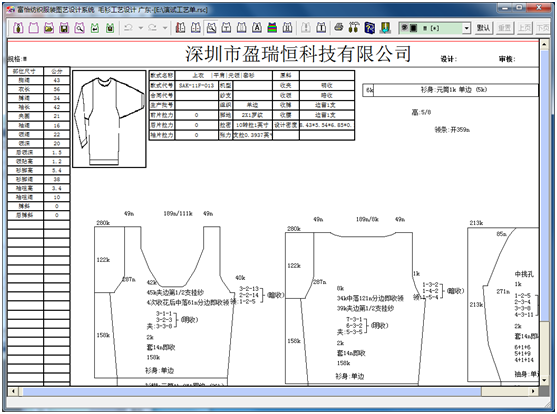Click the new blank sweater icon
Viewport: 557px width, 414px height.
click(33, 28)
